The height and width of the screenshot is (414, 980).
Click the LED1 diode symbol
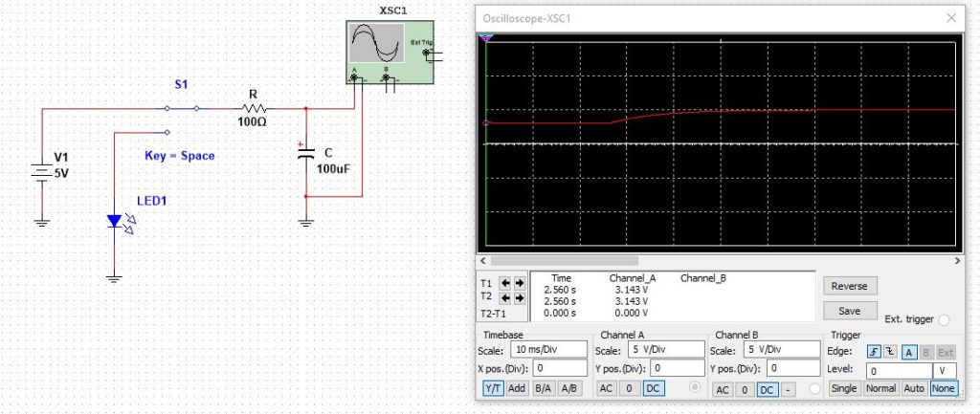(115, 221)
